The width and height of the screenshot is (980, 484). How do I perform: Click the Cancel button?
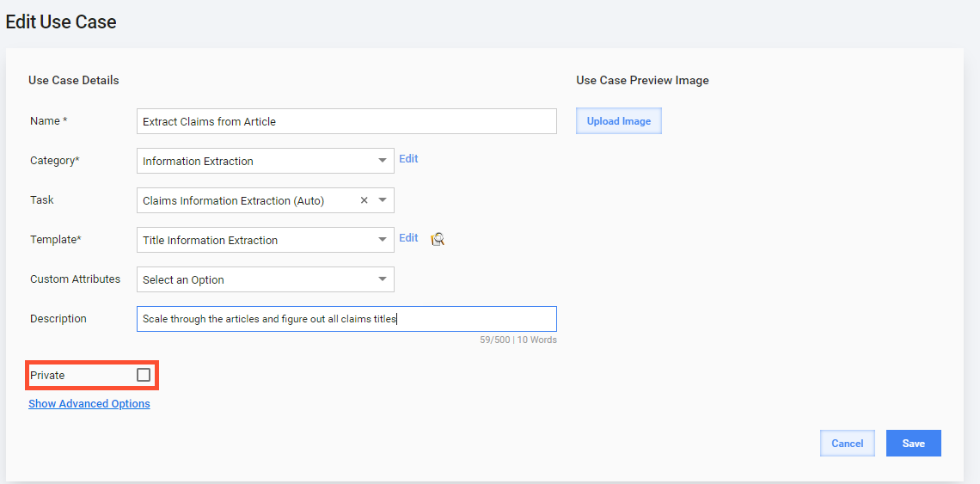848,444
